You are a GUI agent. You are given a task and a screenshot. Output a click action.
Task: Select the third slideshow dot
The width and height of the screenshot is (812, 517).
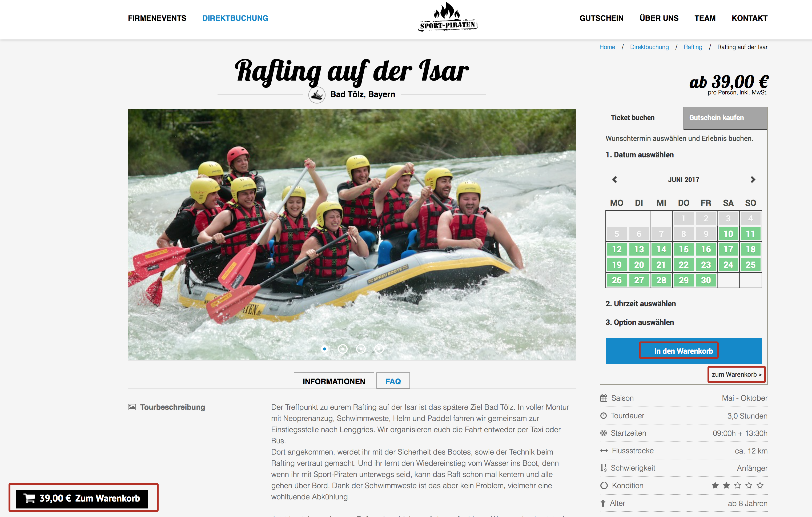tap(361, 349)
